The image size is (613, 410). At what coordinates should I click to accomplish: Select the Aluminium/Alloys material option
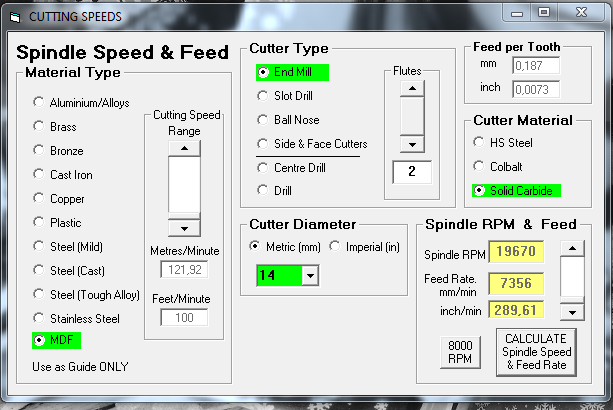pos(39,102)
